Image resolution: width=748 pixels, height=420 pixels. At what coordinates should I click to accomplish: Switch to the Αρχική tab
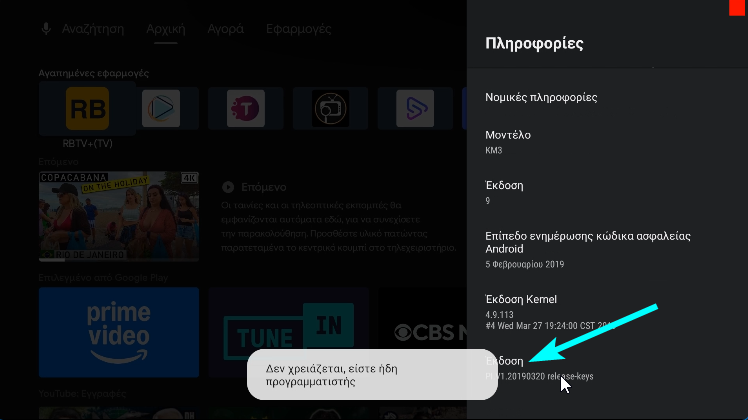point(165,29)
